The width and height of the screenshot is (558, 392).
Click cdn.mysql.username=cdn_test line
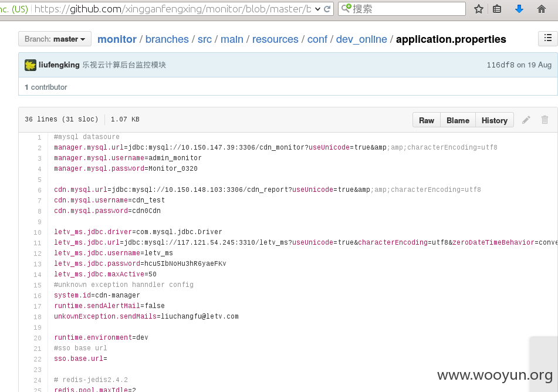[x=109, y=200]
